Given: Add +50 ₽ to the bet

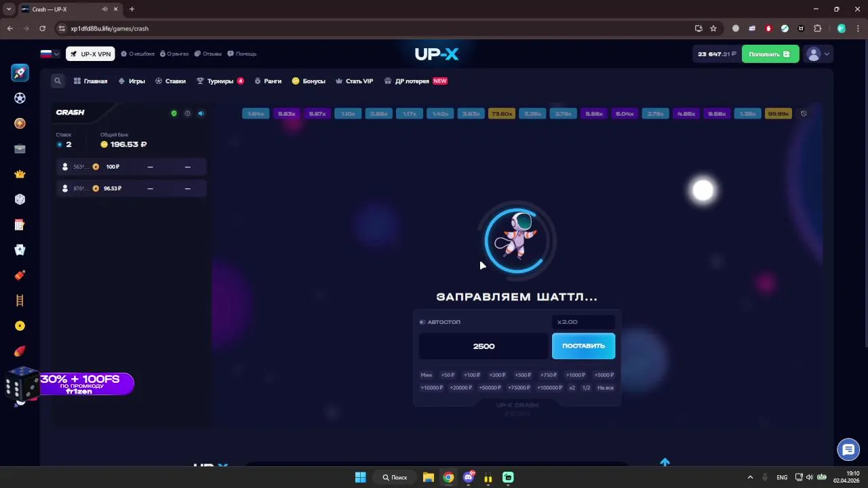Looking at the screenshot, I should [x=448, y=375].
